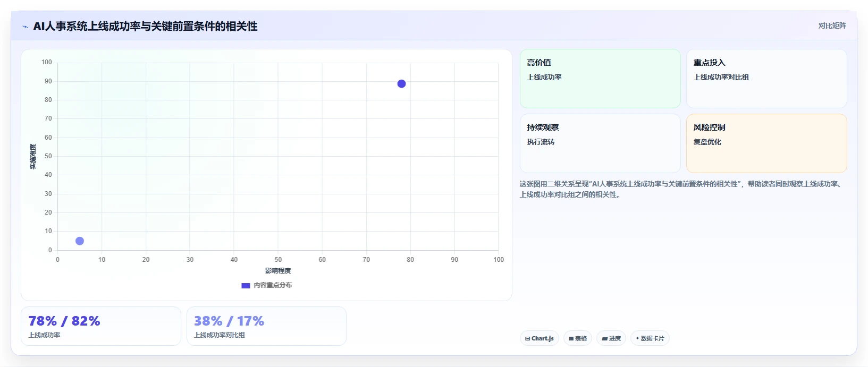This screenshot has height=367, width=868.
Task: Click the 对比矩阵 label in the header
Action: [832, 25]
